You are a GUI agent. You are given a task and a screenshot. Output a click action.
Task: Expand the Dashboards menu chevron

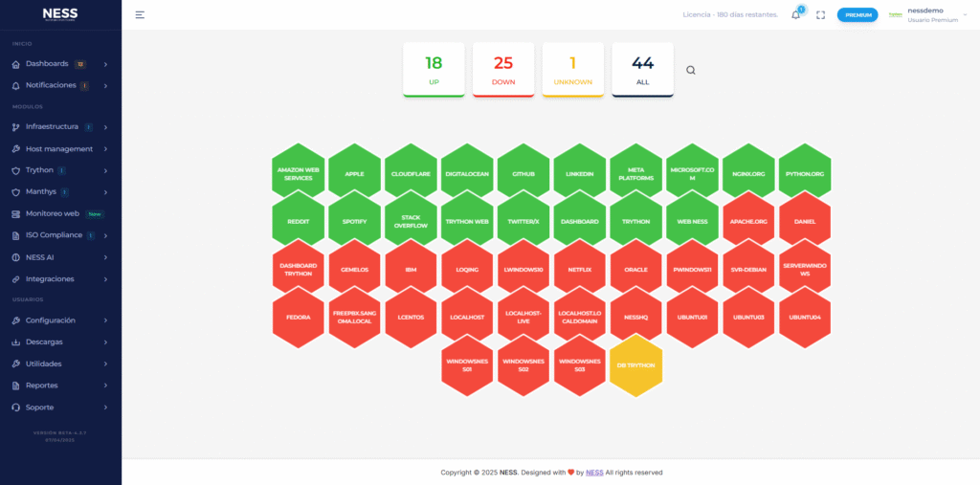pos(105,64)
